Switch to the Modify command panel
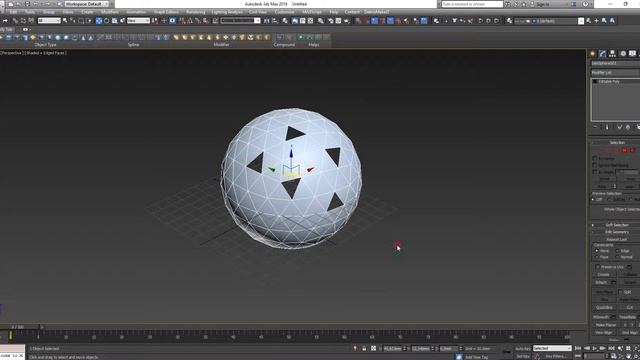 602,53
